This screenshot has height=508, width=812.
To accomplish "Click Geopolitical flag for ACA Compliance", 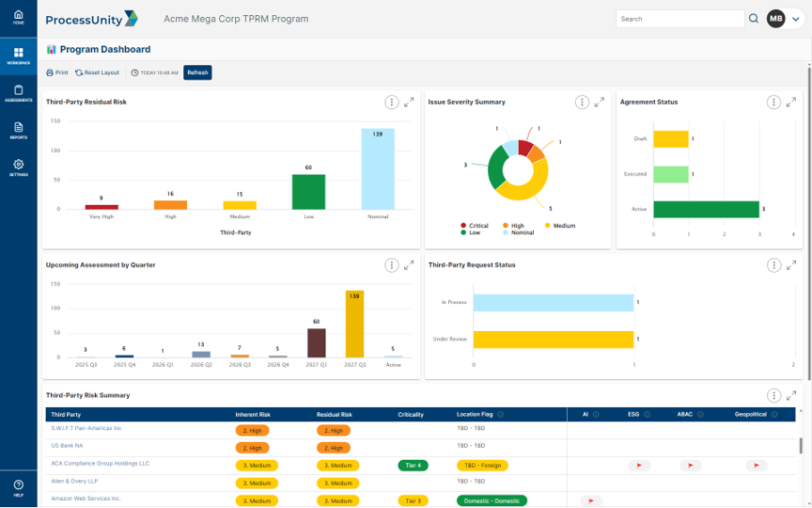I will pos(757,466).
